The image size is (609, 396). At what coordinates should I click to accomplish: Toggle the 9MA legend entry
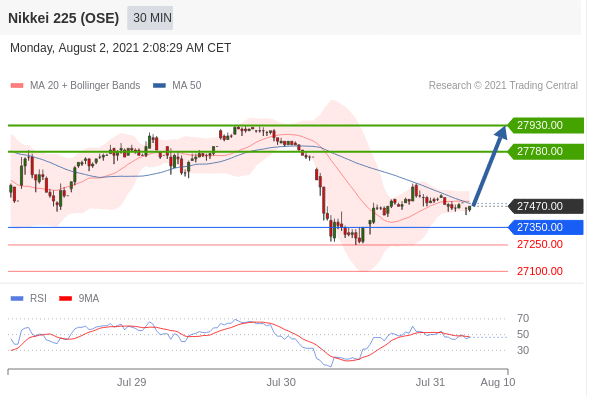tap(79, 298)
